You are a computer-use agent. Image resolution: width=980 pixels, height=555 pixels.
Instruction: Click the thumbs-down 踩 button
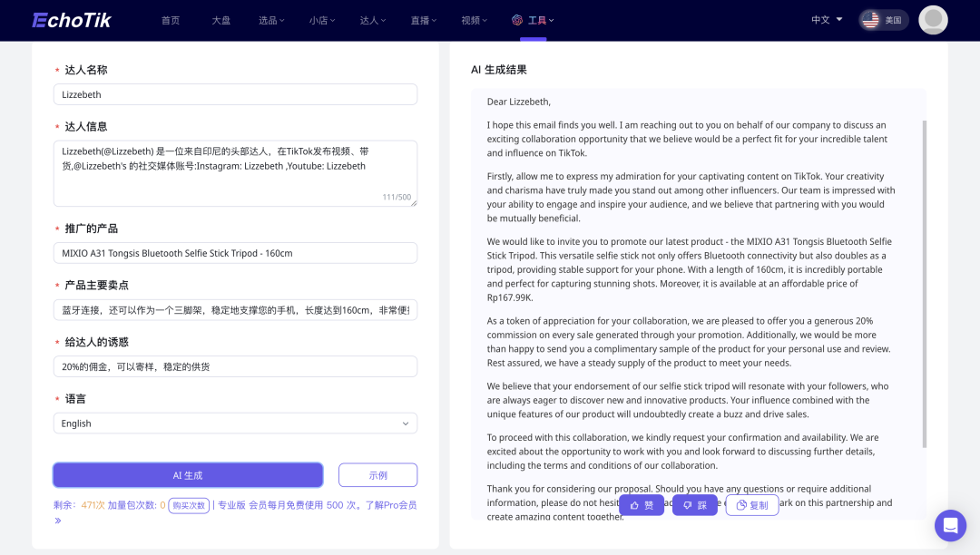click(x=695, y=505)
